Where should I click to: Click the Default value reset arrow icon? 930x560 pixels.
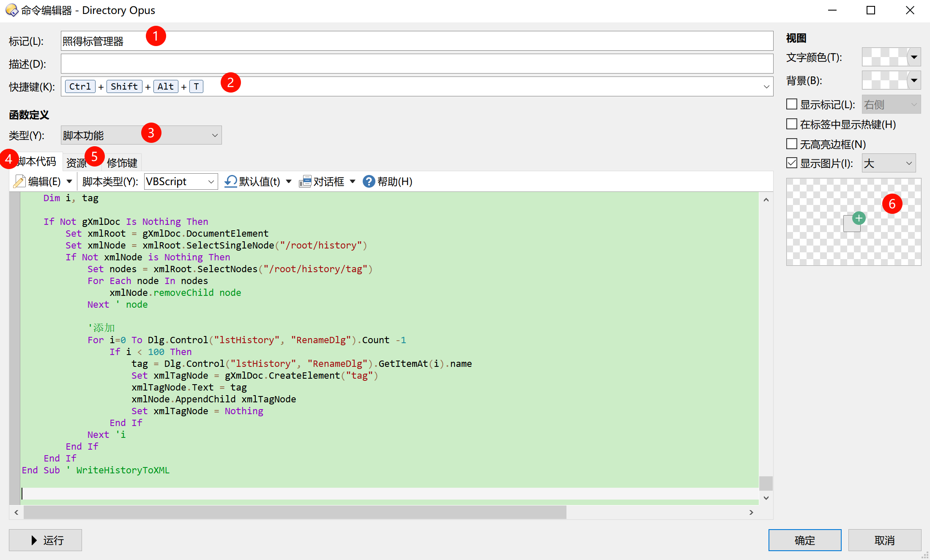tap(230, 182)
